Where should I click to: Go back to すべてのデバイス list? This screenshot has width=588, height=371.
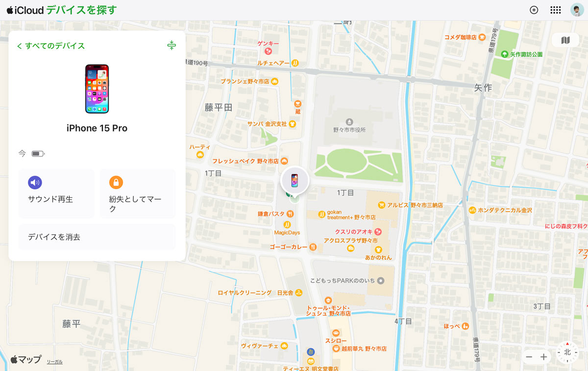click(x=51, y=46)
